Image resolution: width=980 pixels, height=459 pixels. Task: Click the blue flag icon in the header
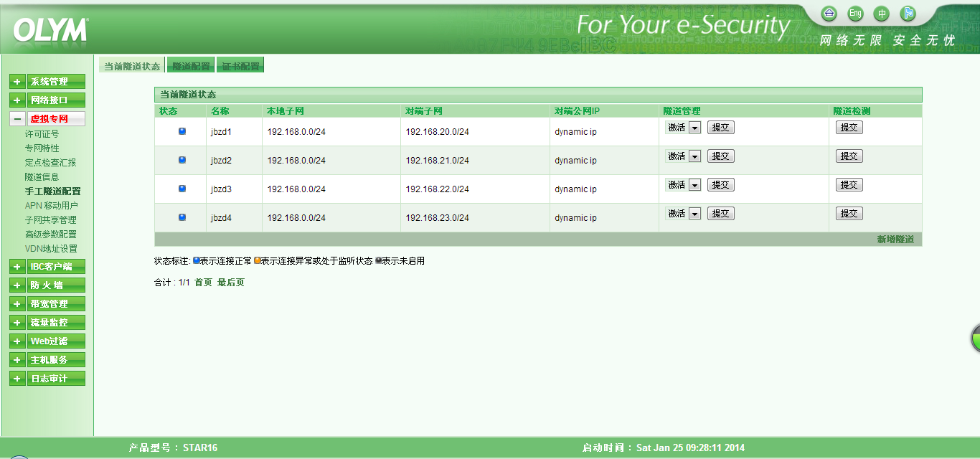[908, 14]
